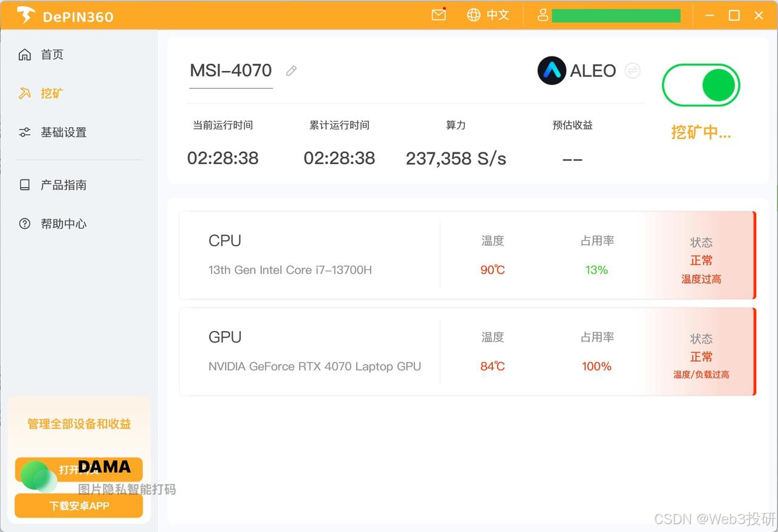This screenshot has width=778, height=532.
Task: Click the pickaxe icon for 挖矿
Action: 25,94
